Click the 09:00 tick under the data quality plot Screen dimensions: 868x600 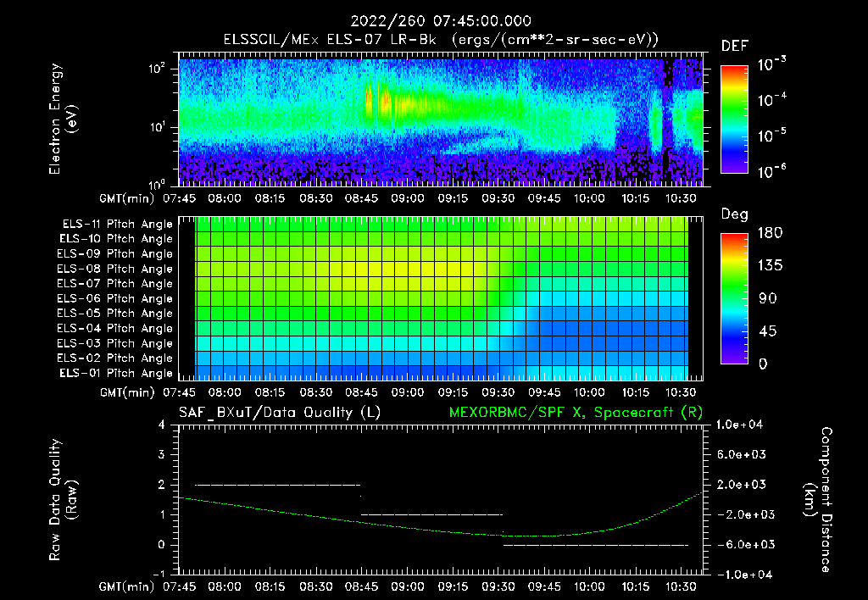point(408,586)
